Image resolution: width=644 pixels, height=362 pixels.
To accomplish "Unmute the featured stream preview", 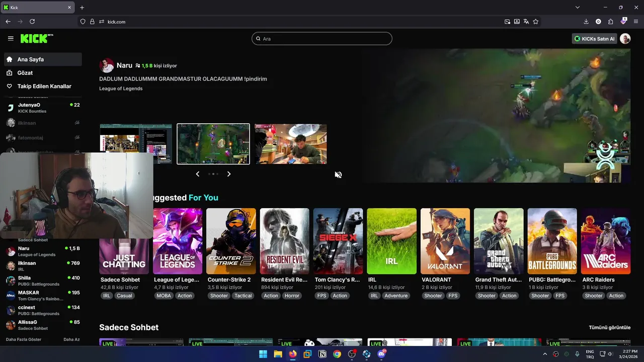I will tap(338, 174).
